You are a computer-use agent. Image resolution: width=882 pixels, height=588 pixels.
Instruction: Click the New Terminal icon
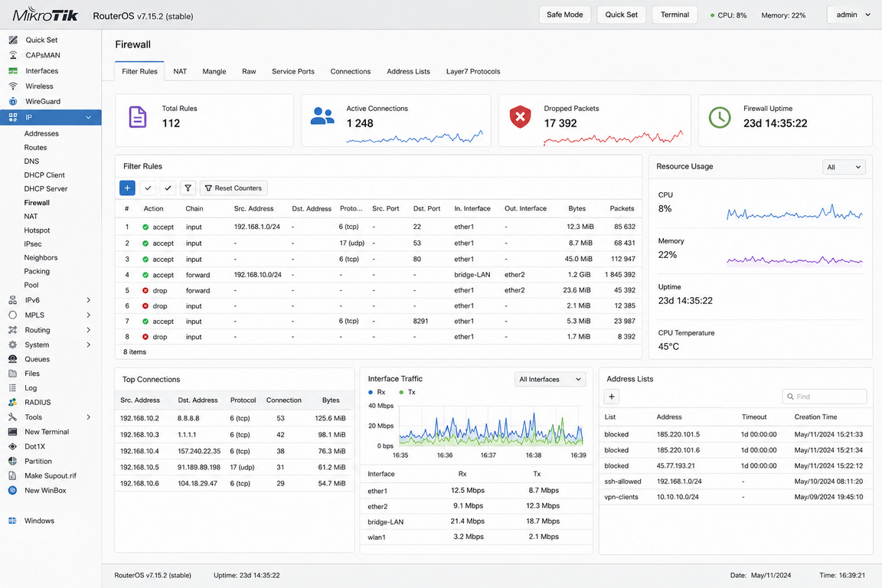(x=13, y=432)
